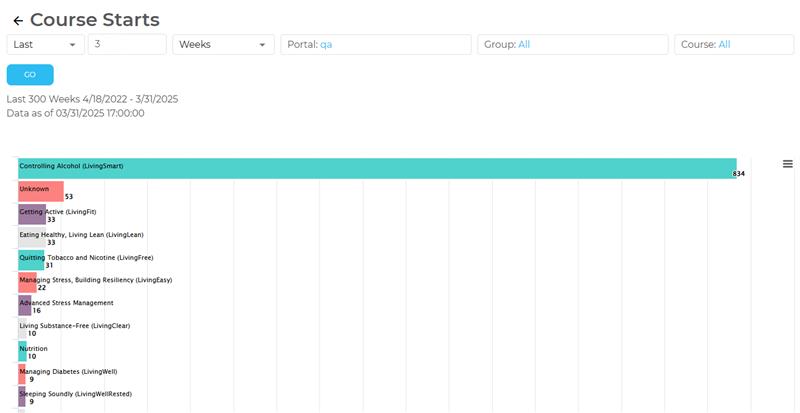Screen dimensions: 800x413
Task: Open the Portal qa selector
Action: [x=375, y=45]
